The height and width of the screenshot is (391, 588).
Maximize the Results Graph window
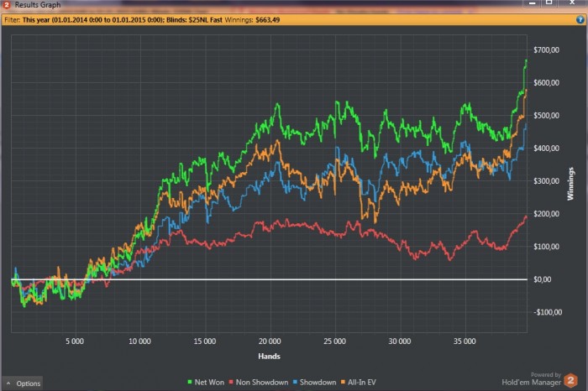point(549,3)
